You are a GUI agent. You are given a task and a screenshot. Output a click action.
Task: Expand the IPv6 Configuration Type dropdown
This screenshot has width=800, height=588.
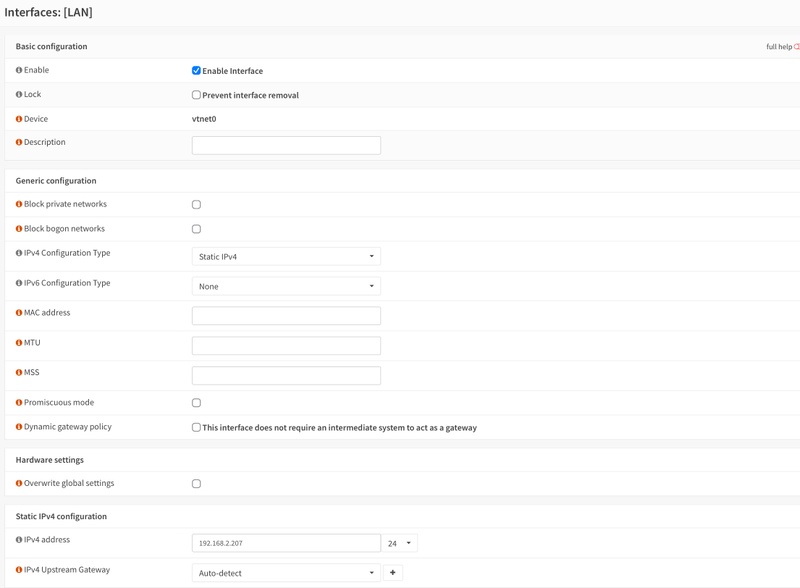click(x=286, y=287)
